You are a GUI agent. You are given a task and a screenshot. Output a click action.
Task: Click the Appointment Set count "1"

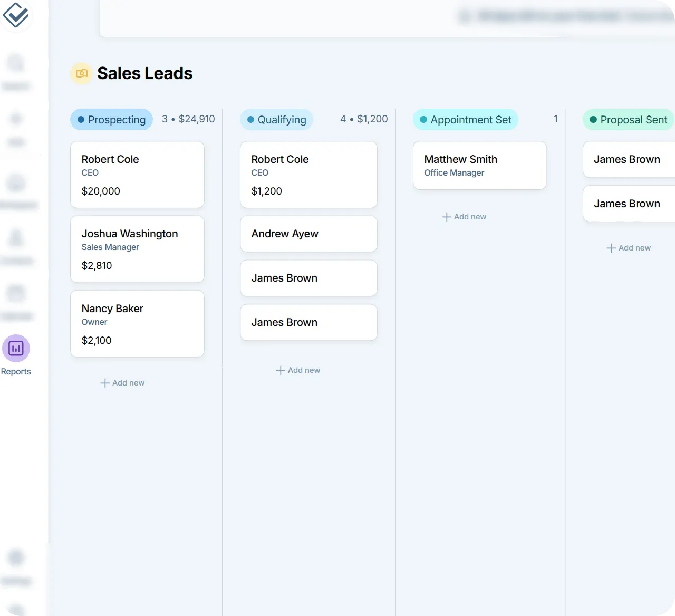click(556, 119)
